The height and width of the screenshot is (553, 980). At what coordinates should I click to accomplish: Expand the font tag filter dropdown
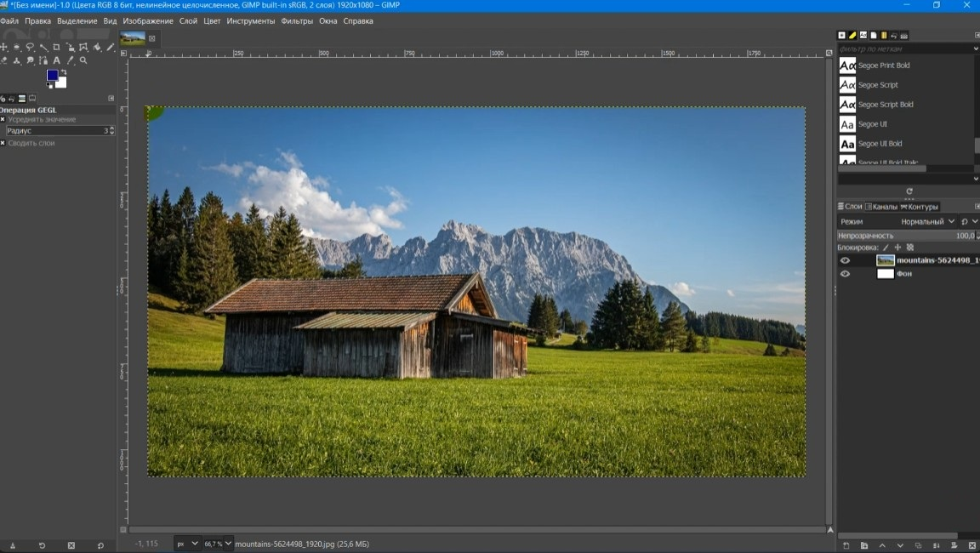coord(976,48)
